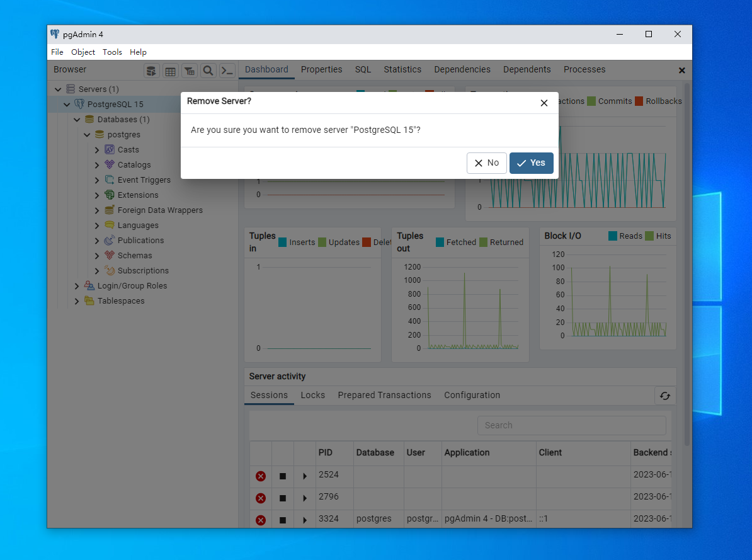Launch the PSQL Tool terminal icon
The image size is (752, 560).
pos(227,71)
